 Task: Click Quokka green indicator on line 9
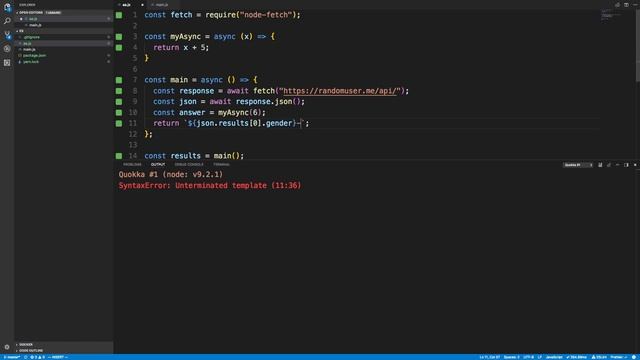point(119,102)
